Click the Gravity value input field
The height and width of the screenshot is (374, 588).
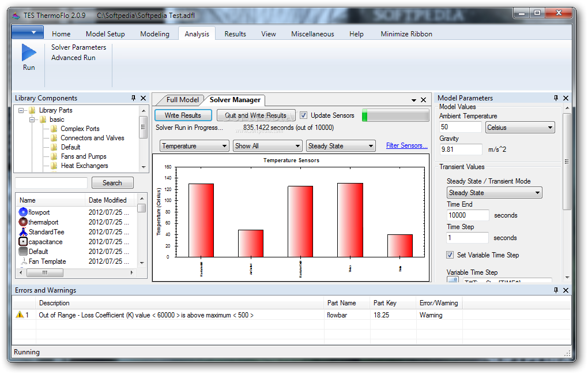tap(461, 149)
